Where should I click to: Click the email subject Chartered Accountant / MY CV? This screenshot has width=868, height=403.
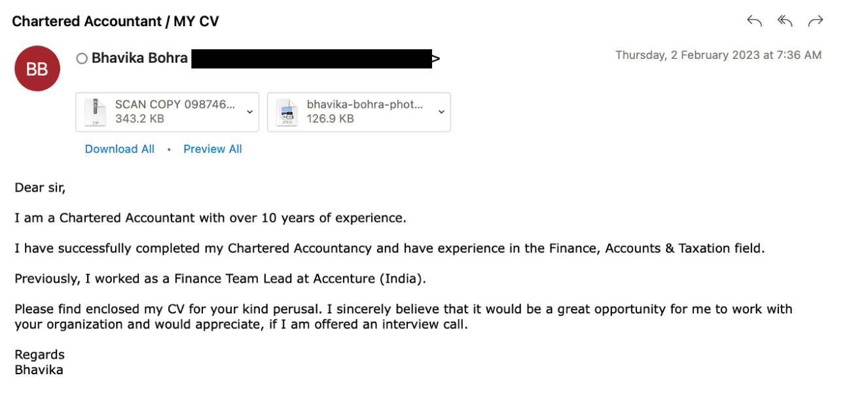116,22
